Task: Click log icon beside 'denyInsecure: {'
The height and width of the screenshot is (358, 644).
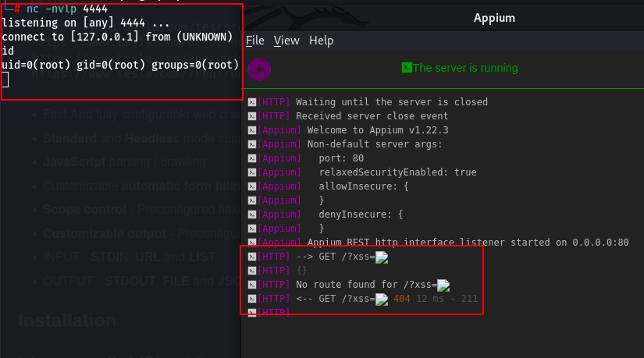Action: coord(252,214)
